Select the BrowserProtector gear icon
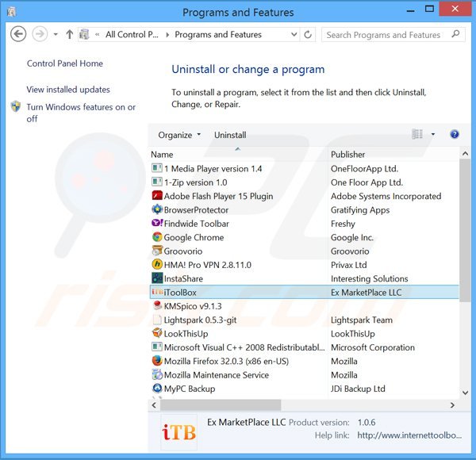This screenshot has height=460, width=476. [157, 209]
